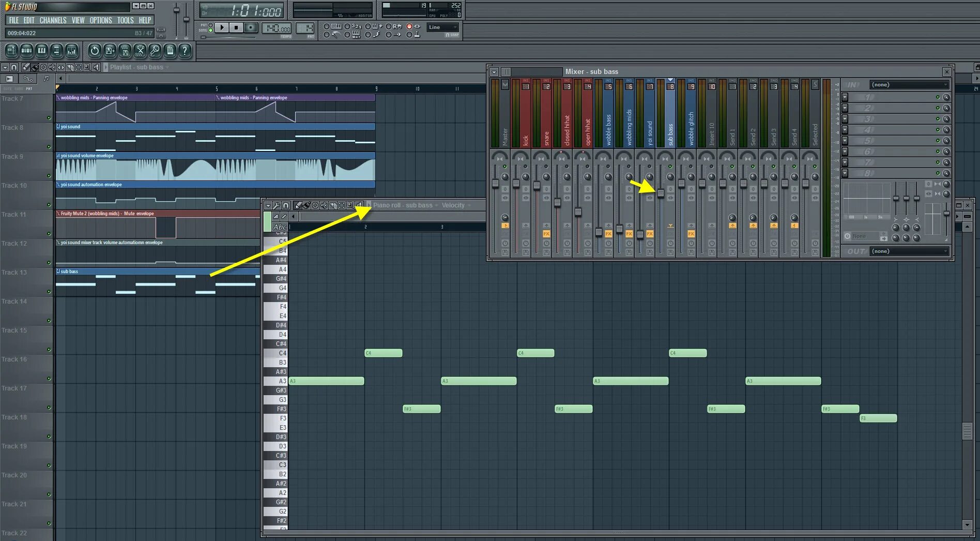Image resolution: width=980 pixels, height=541 pixels.
Task: Open the Playlist options arrow menu
Action: [x=5, y=67]
